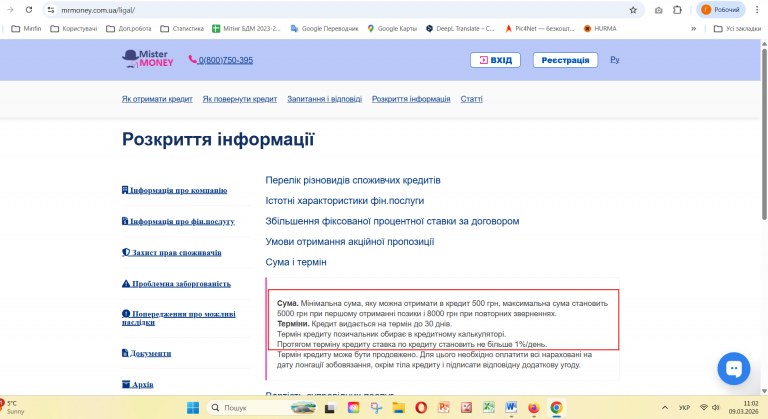Click the forward navigation arrow
This screenshot has width=768, height=419.
[x=10, y=10]
